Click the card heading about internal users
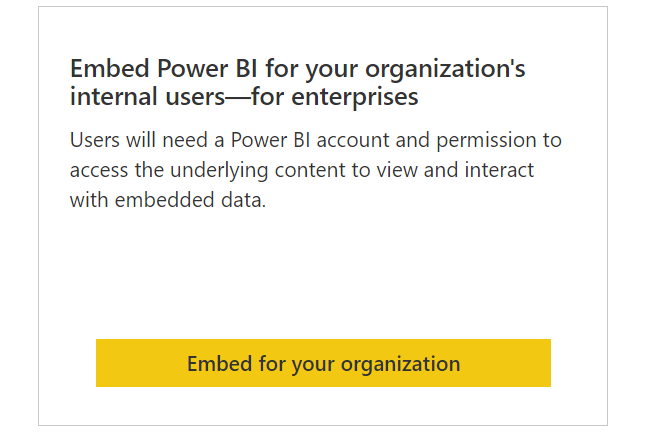Screen dimensions: 648x432 tap(297, 83)
